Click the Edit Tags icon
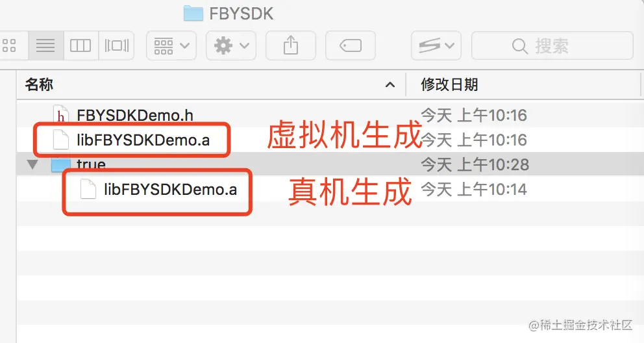Screen dimensions: 644x343 (351, 45)
